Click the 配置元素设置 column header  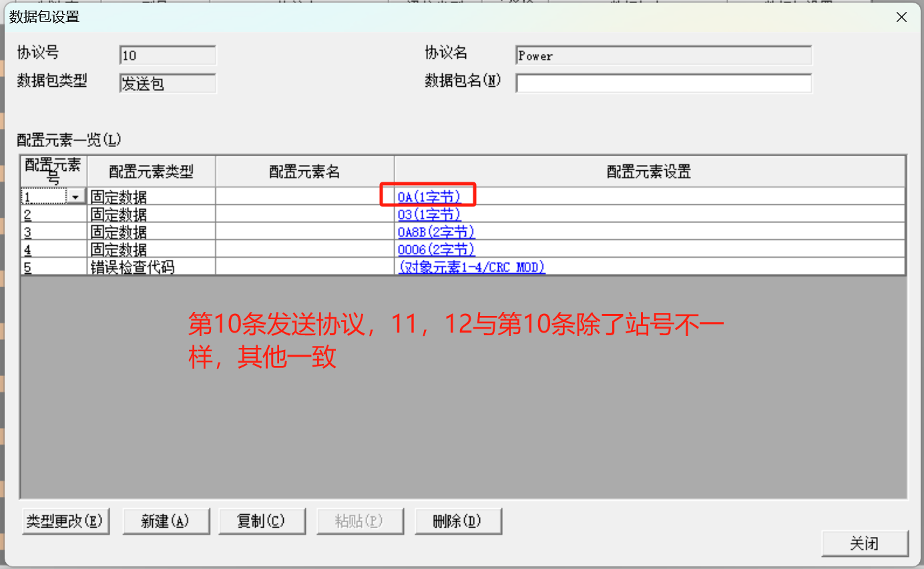pos(649,172)
